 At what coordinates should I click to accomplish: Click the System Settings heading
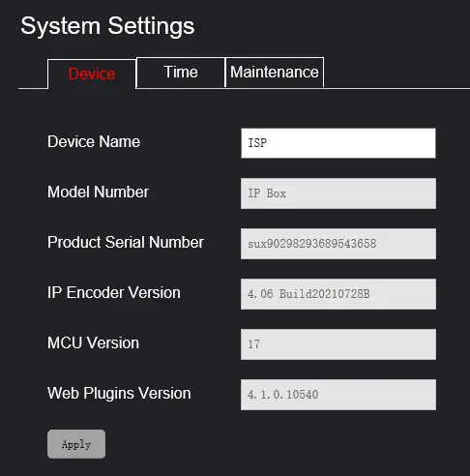click(107, 26)
